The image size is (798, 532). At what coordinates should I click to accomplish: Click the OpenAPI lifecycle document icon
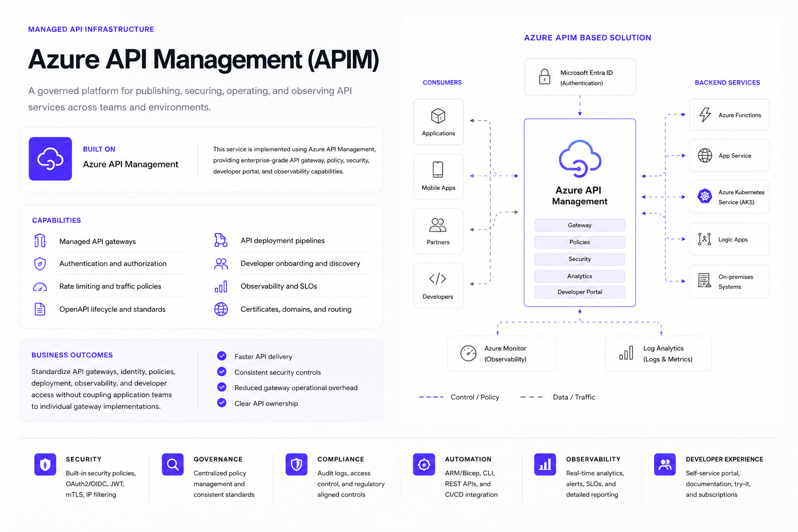[x=40, y=309]
